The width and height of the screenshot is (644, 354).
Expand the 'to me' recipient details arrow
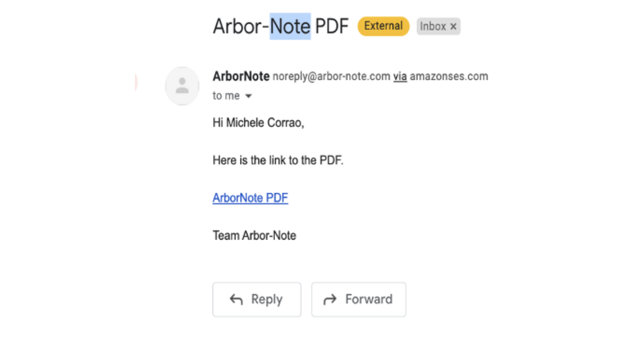click(249, 96)
